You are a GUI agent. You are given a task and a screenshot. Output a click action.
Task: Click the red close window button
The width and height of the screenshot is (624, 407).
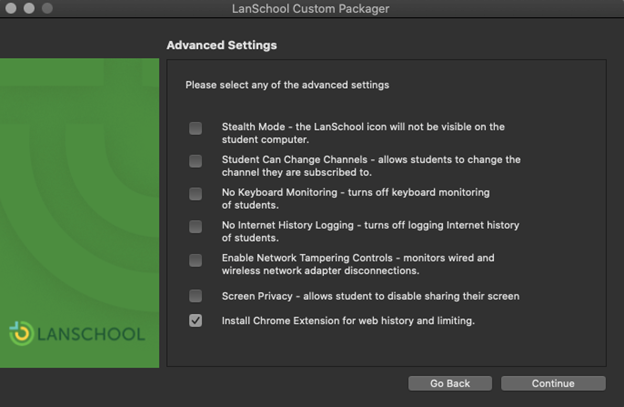click(x=11, y=8)
